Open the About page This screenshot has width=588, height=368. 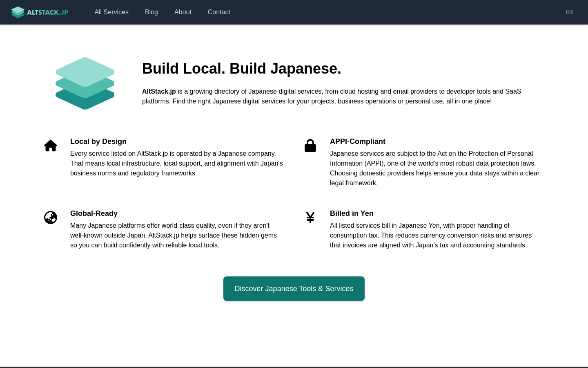pyautogui.click(x=183, y=12)
